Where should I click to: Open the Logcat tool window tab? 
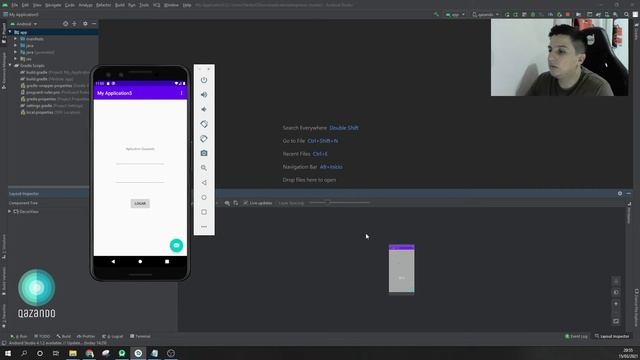(x=112, y=336)
